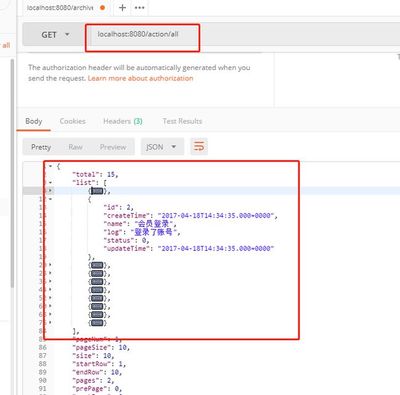Viewport: 400px width, 395px height.
Task: Collapse the "list" array fold arrow
Action: 50,182
